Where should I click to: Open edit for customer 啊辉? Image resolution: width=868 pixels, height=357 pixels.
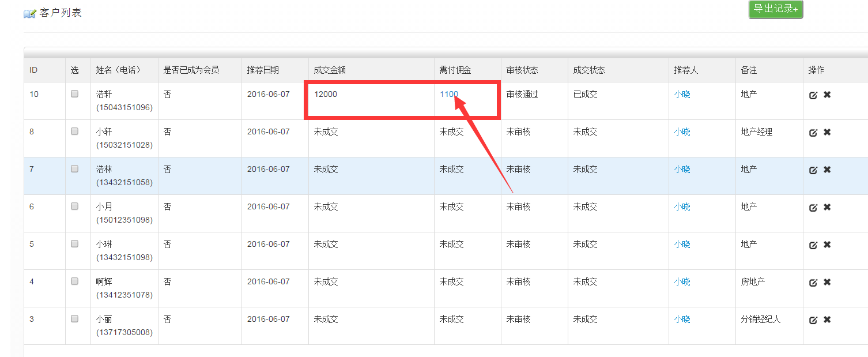813,283
